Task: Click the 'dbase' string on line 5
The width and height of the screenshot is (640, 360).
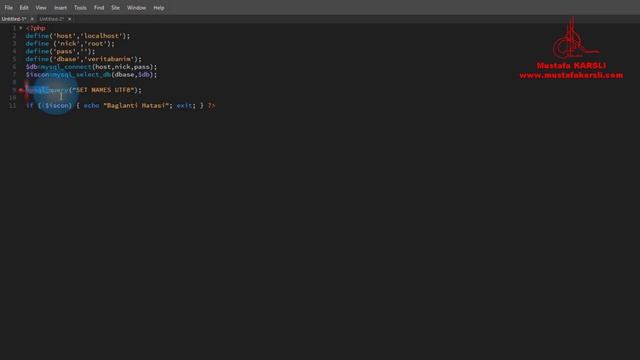Action: 67,59
